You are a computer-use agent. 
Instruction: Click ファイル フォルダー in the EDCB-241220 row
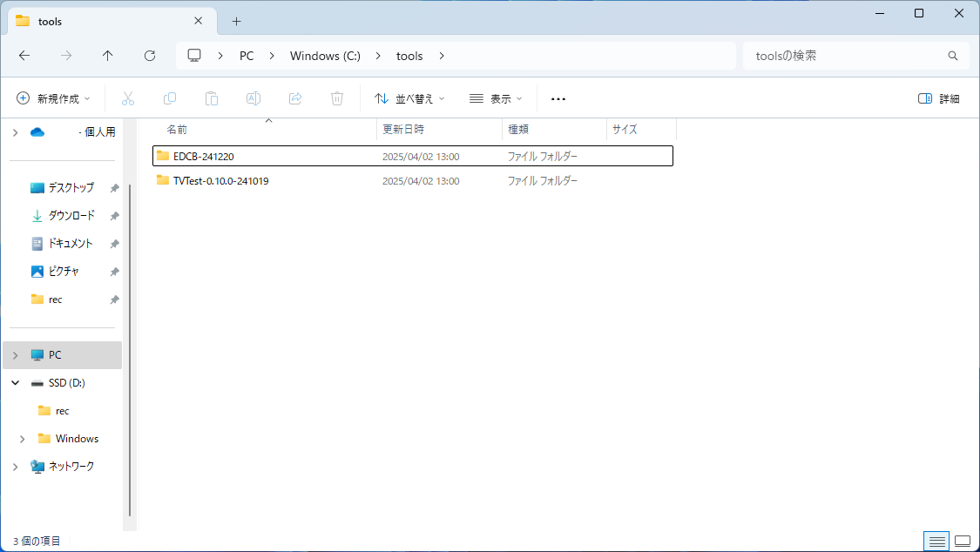point(542,156)
